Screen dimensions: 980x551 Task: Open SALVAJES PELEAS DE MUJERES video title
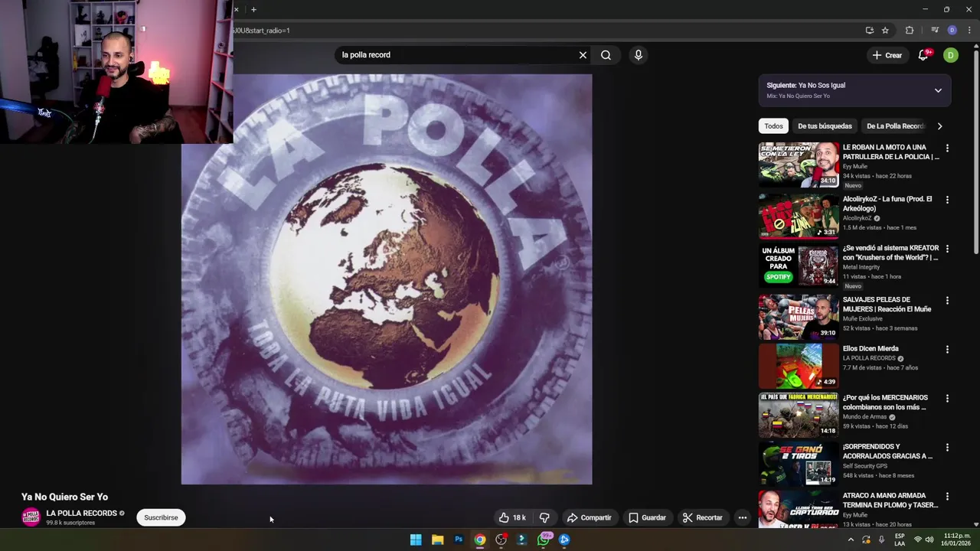pyautogui.click(x=887, y=305)
